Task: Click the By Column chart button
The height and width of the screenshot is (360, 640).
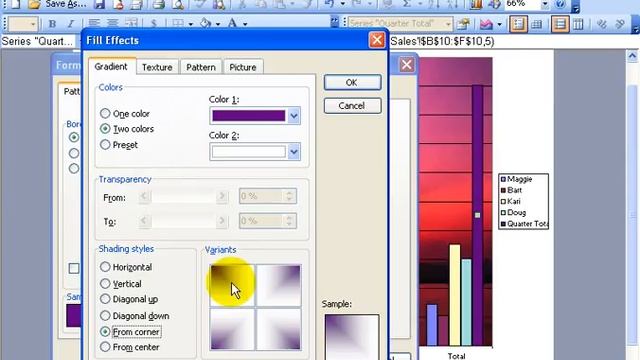Action: click(578, 24)
